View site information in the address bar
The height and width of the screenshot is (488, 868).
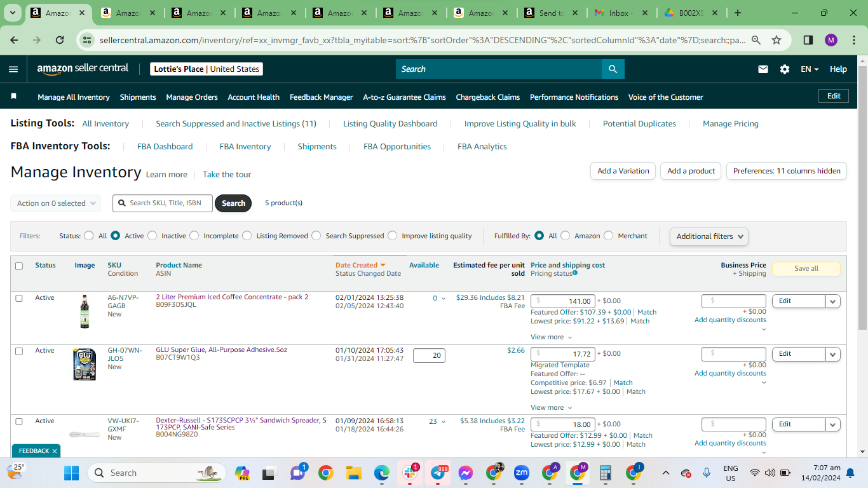tap(87, 40)
